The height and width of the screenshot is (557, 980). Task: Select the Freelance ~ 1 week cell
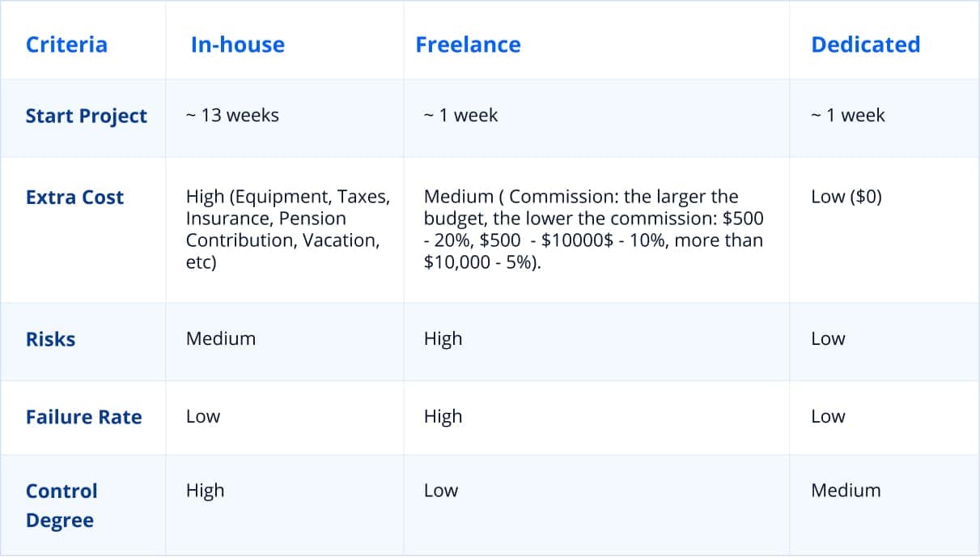pyautogui.click(x=460, y=115)
